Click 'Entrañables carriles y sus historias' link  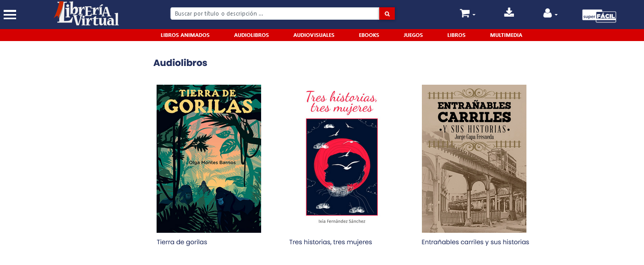point(475,242)
